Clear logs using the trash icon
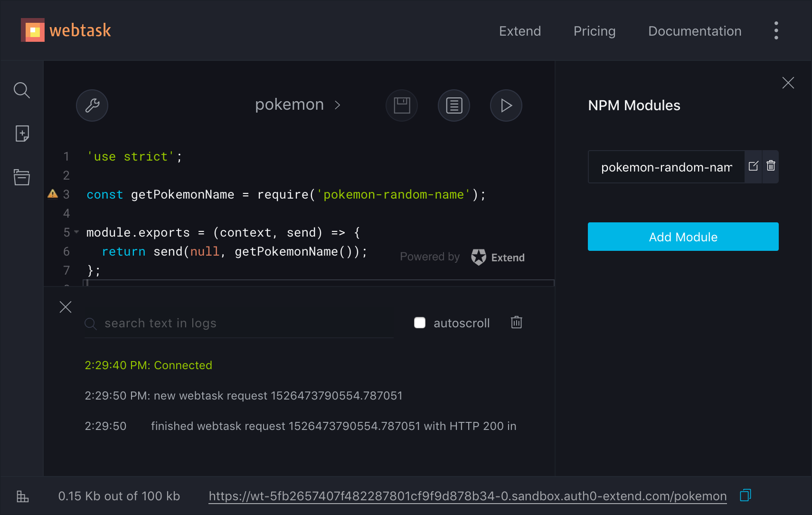Screen dimensions: 812x515 click(x=516, y=322)
